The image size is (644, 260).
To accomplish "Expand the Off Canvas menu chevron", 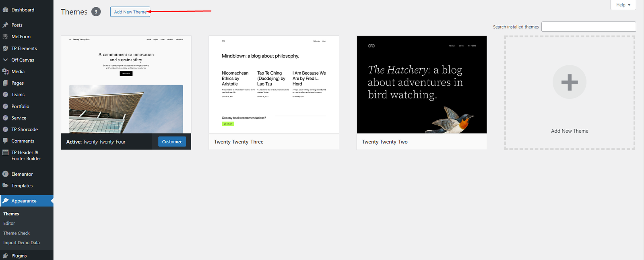I will [6, 60].
